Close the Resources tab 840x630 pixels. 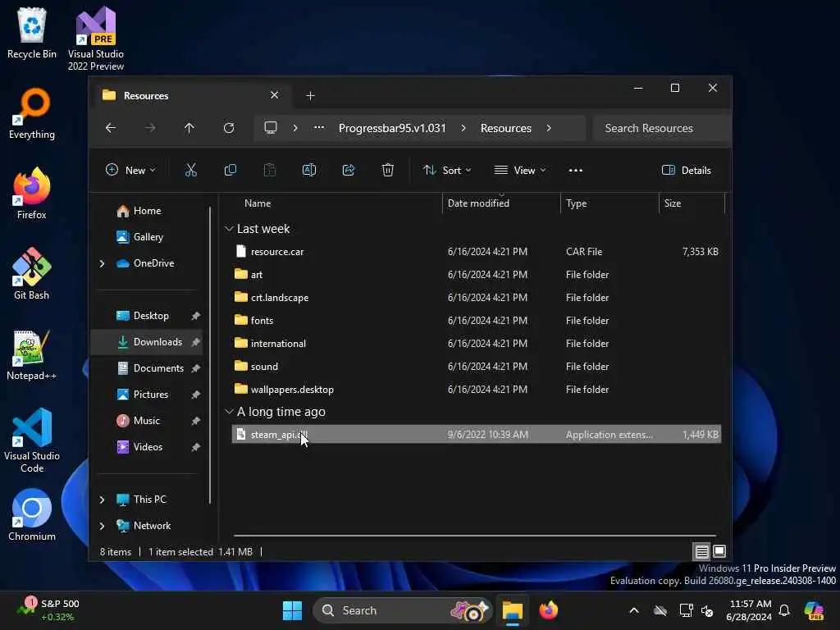(274, 95)
